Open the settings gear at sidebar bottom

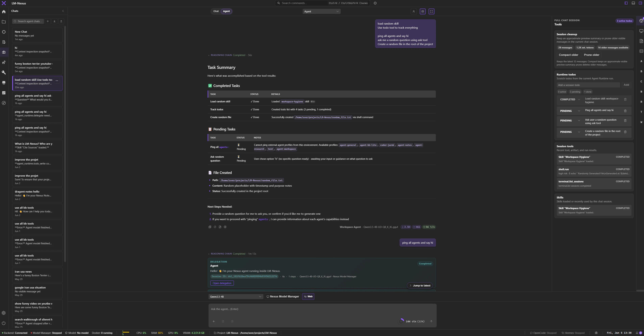pos(4,313)
